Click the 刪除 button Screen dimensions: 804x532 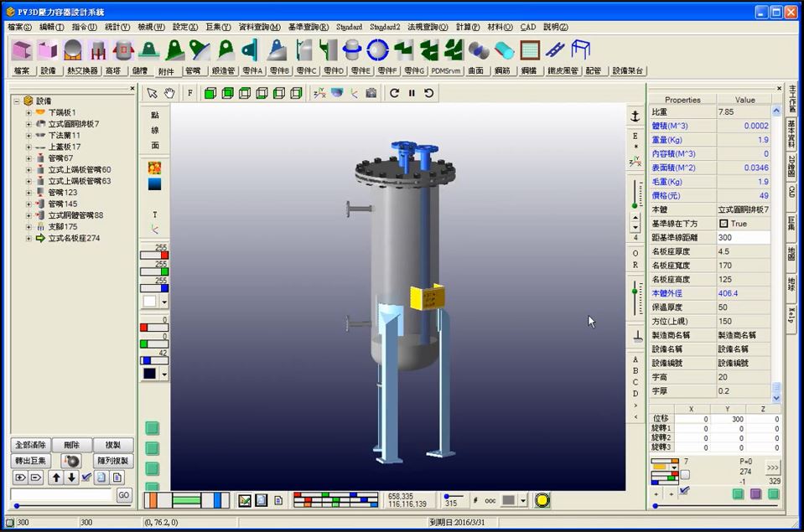pyautogui.click(x=72, y=445)
